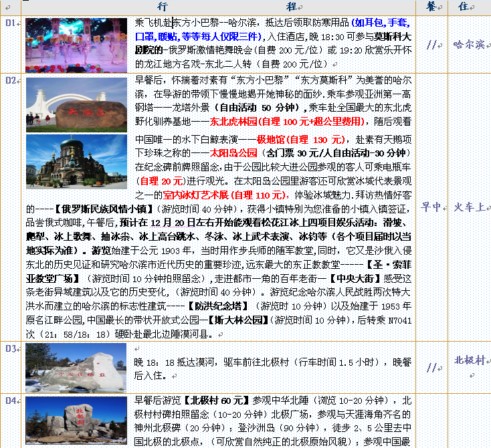Click the D3 day label cell
The width and height of the screenshot is (491, 448).
click(x=11, y=348)
